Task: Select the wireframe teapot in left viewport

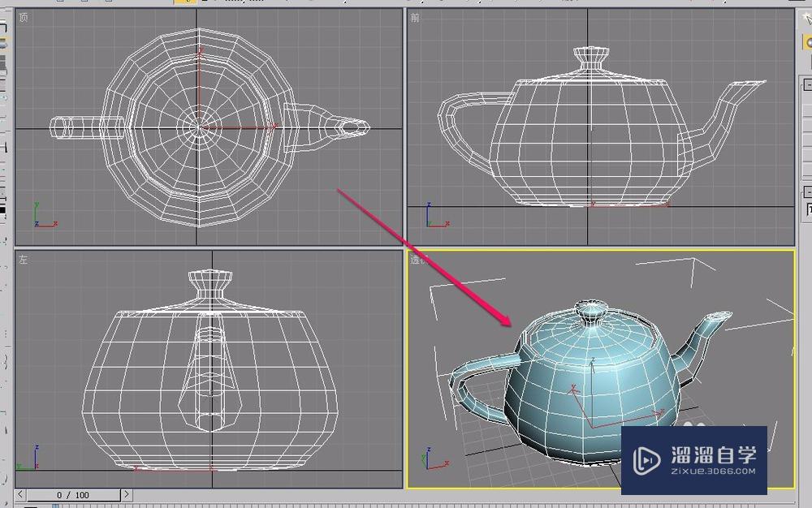Action: tap(210, 370)
